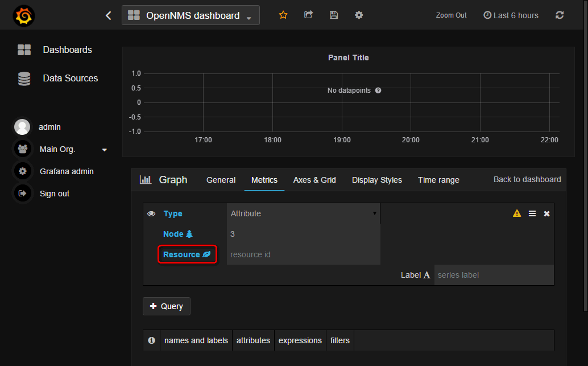Click the Type label in query row
The width and height of the screenshot is (588, 366).
coord(173,213)
